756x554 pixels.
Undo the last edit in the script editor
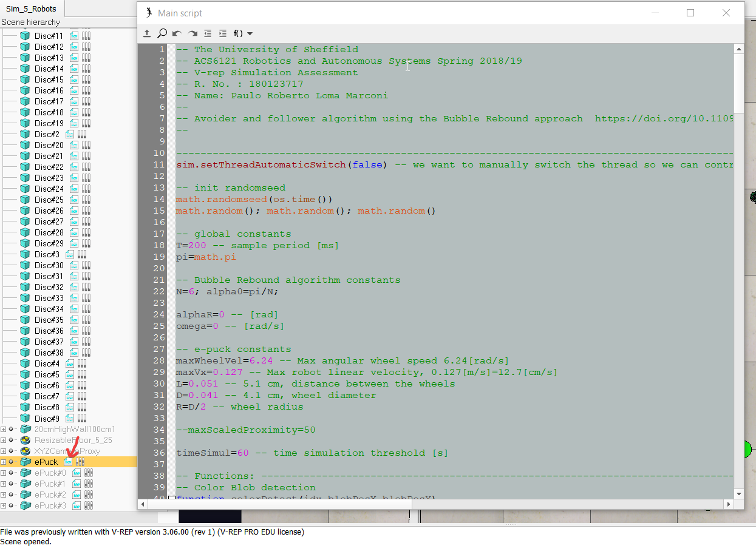tap(177, 33)
